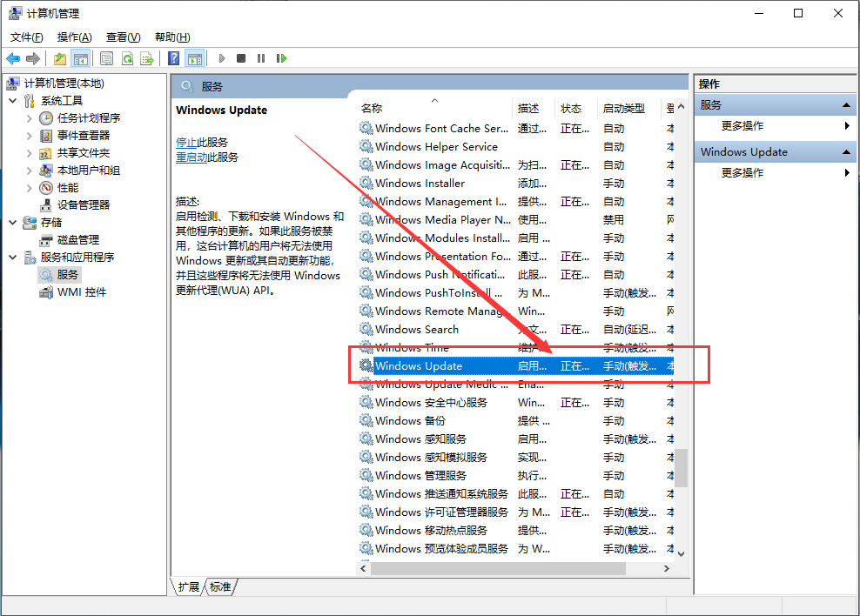Open the 操作(A) menu

(74, 37)
